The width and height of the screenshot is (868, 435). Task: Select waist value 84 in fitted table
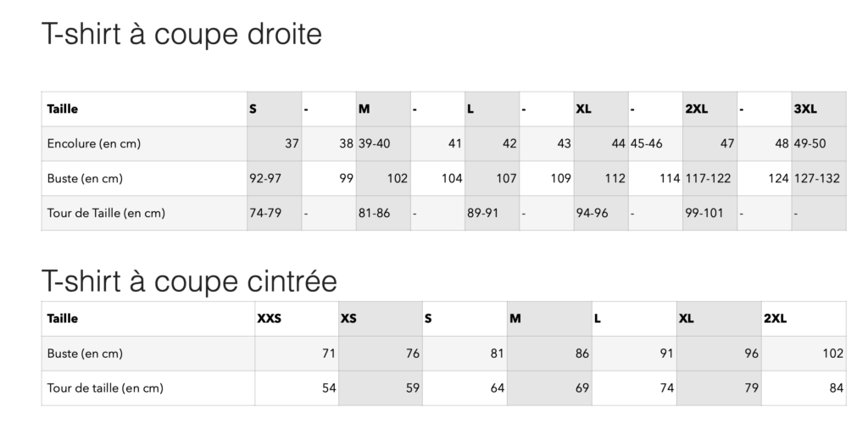[x=804, y=388]
